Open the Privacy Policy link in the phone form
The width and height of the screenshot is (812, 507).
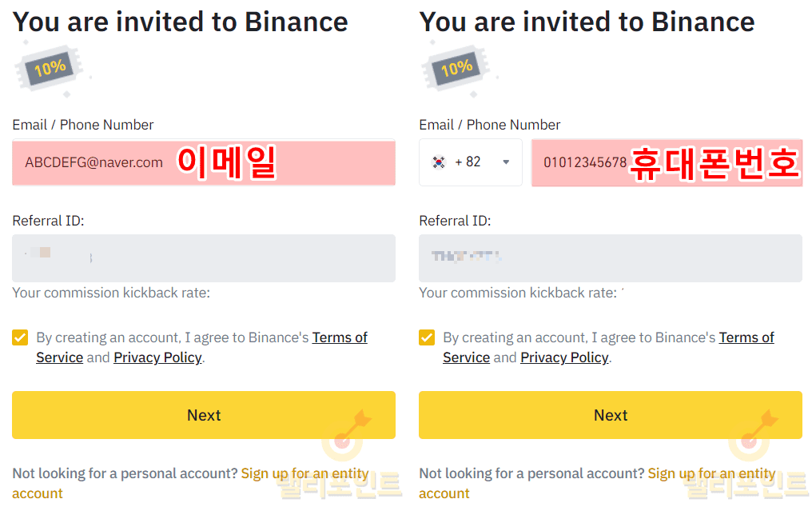pyautogui.click(x=564, y=357)
